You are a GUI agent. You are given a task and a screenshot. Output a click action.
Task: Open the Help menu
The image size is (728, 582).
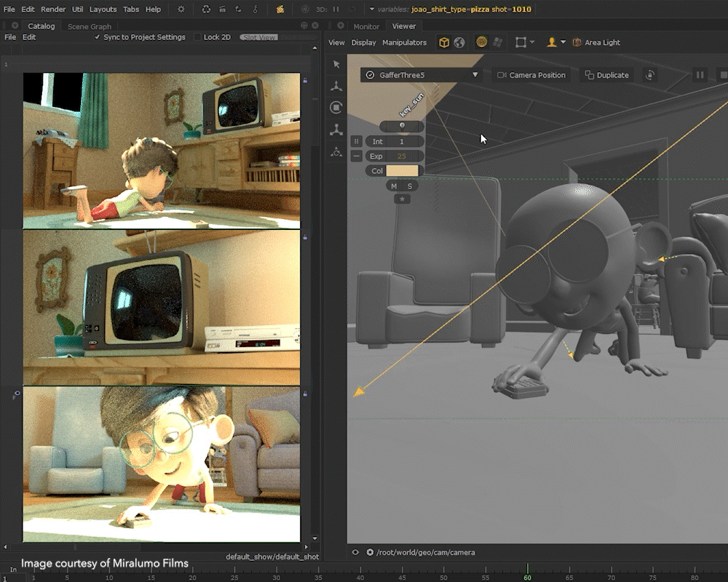[x=153, y=9]
